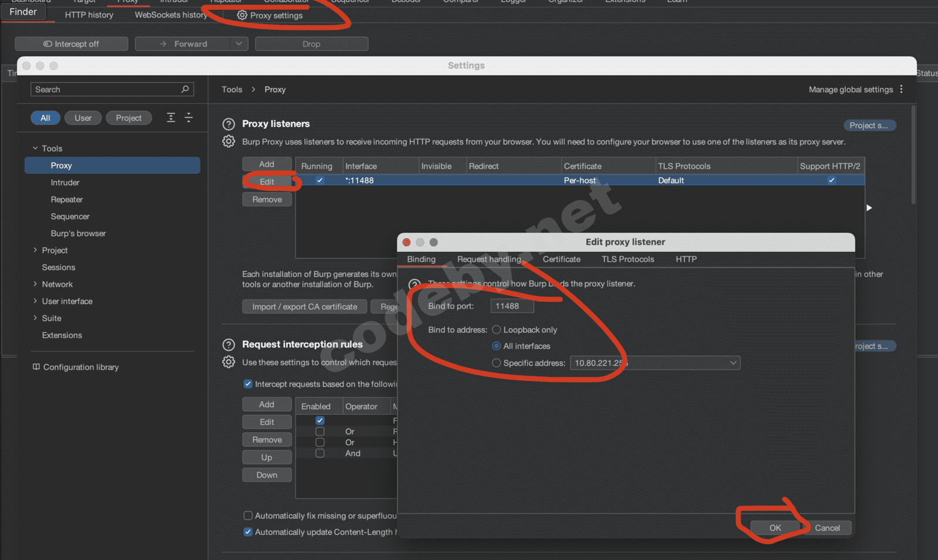Screen dimensions: 938x560
Task: Open the TLS Protocols tab
Action: pos(628,259)
